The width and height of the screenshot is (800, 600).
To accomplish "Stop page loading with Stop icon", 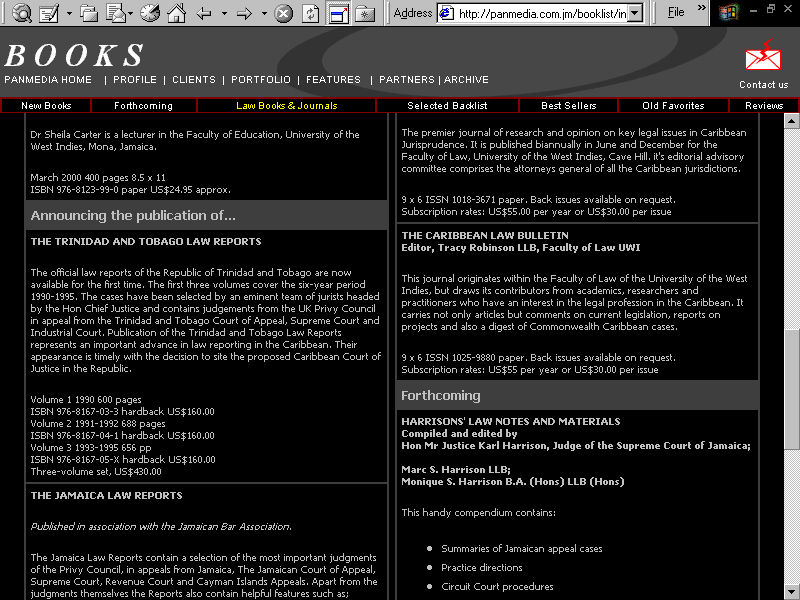I will pyautogui.click(x=284, y=13).
